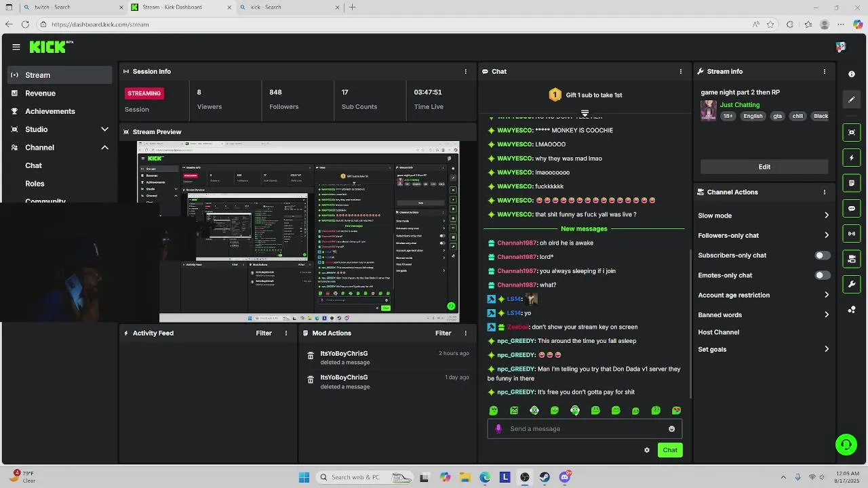Click the lightning bolt icon in right sidebar
Screen dimensions: 868x488
coord(852,158)
